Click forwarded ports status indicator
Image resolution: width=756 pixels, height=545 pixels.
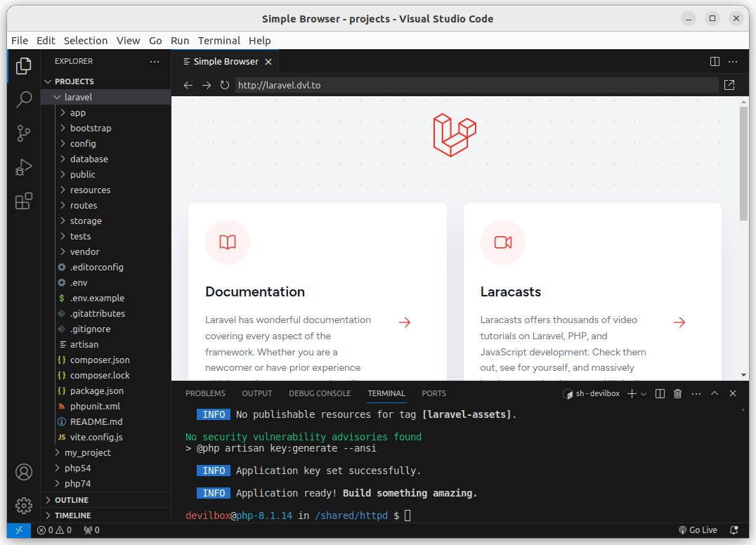(91, 530)
